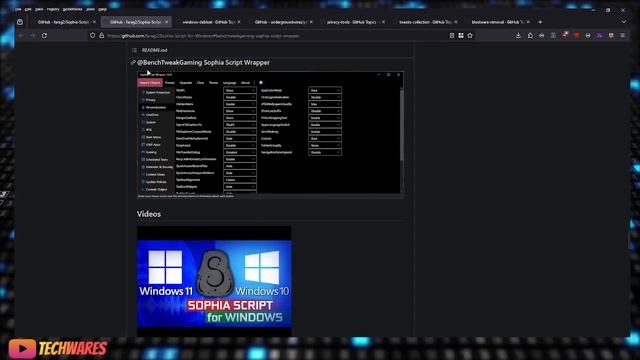Close the privacy-tools GitHub Topics tab

coord(383,22)
